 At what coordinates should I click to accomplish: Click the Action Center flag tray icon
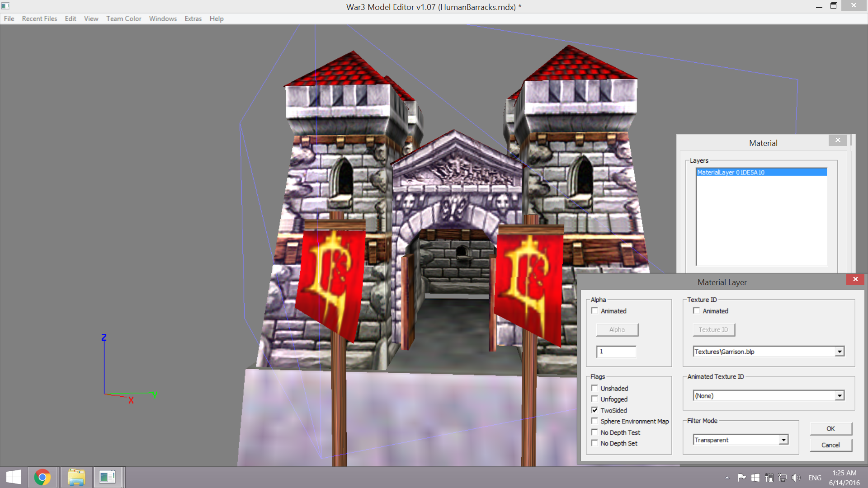point(741,478)
